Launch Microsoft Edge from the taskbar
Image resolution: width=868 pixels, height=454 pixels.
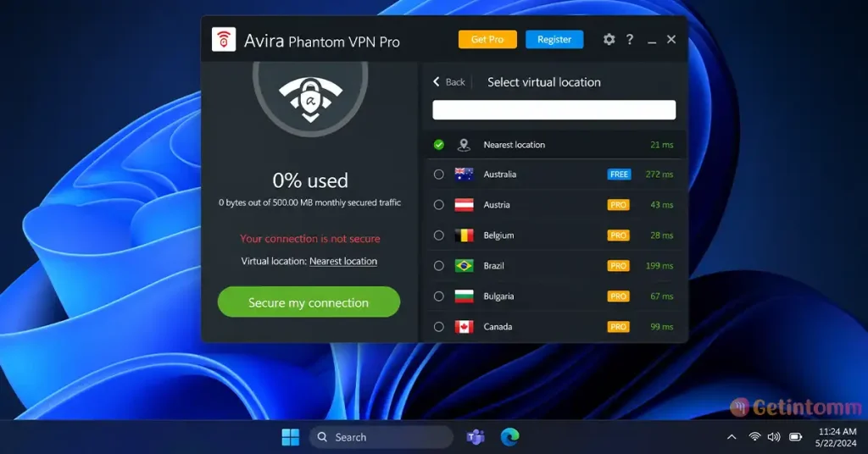click(509, 437)
